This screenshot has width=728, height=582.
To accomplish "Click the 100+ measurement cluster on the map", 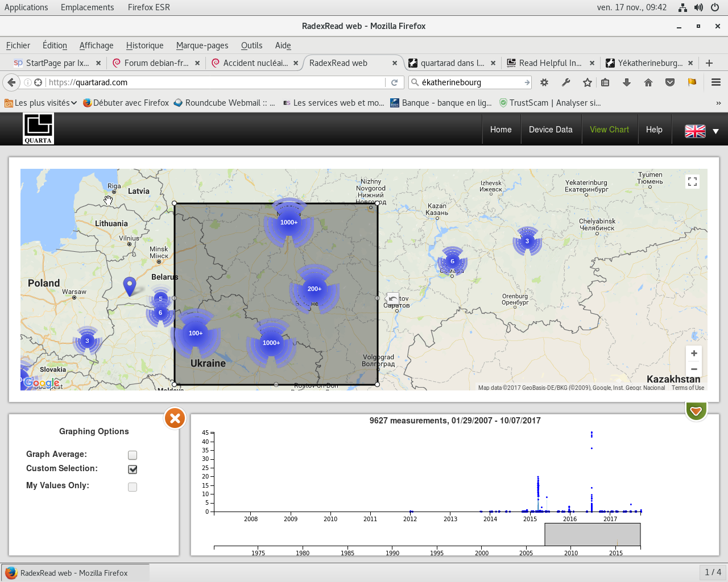I will click(196, 333).
